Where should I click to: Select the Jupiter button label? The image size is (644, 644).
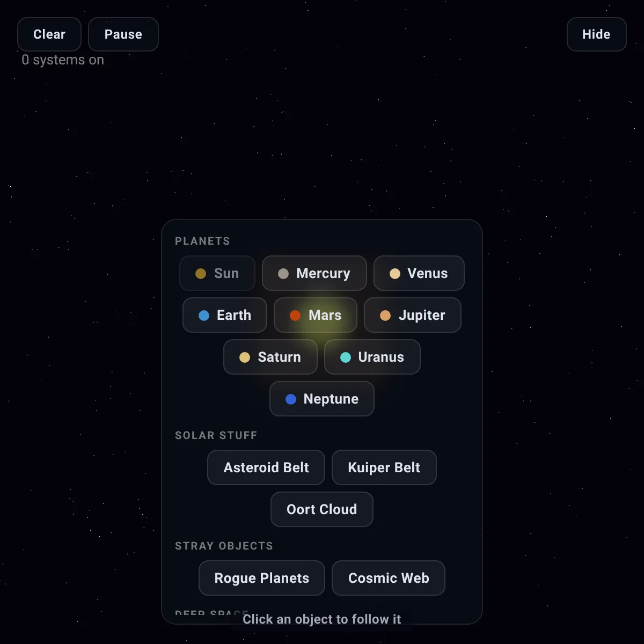coord(422,315)
